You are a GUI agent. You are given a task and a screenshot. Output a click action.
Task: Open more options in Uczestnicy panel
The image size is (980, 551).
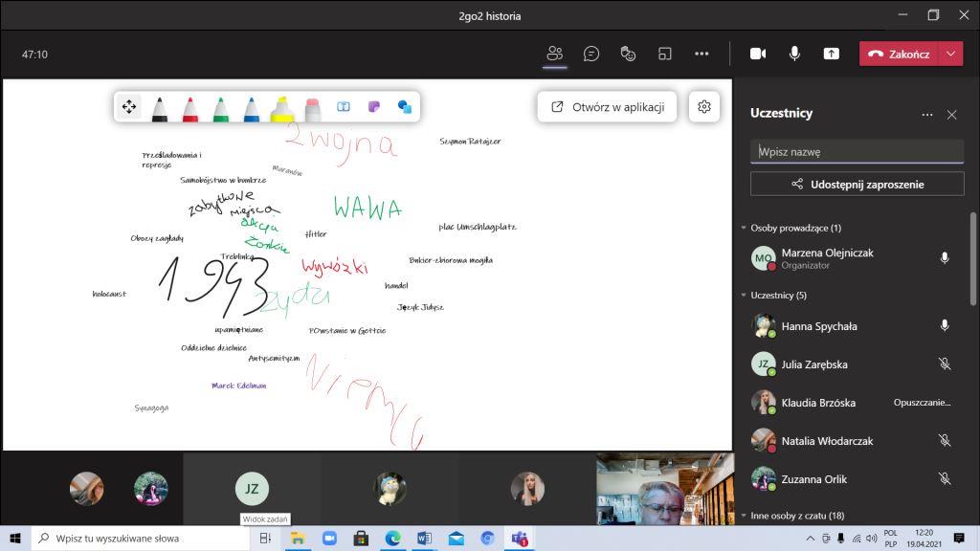click(926, 115)
